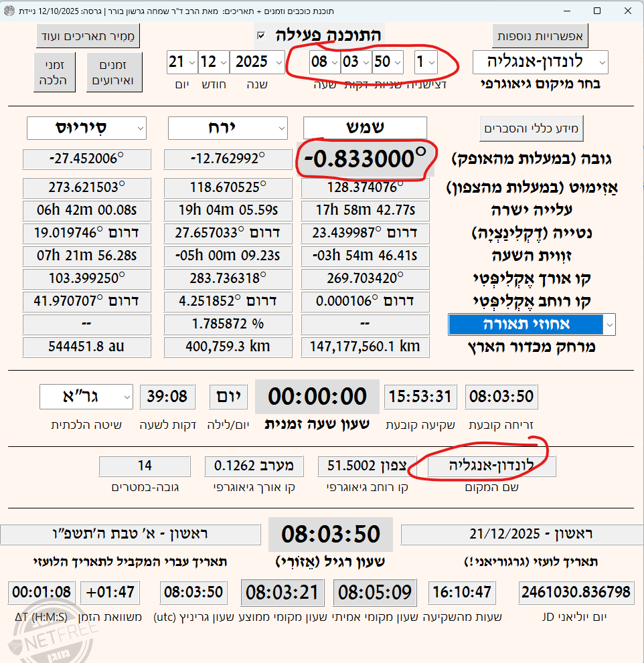Toggle the התוכנה פעילה checkbox
This screenshot has width=644, height=663.
pyautogui.click(x=262, y=35)
